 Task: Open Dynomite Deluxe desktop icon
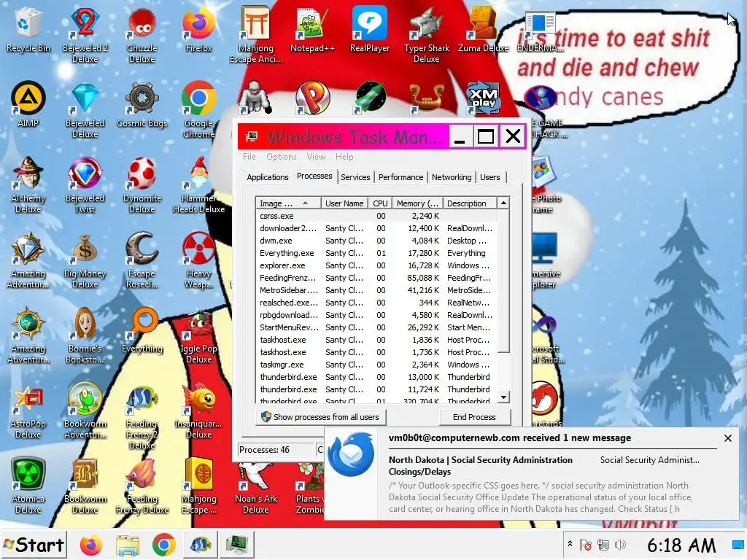(142, 184)
